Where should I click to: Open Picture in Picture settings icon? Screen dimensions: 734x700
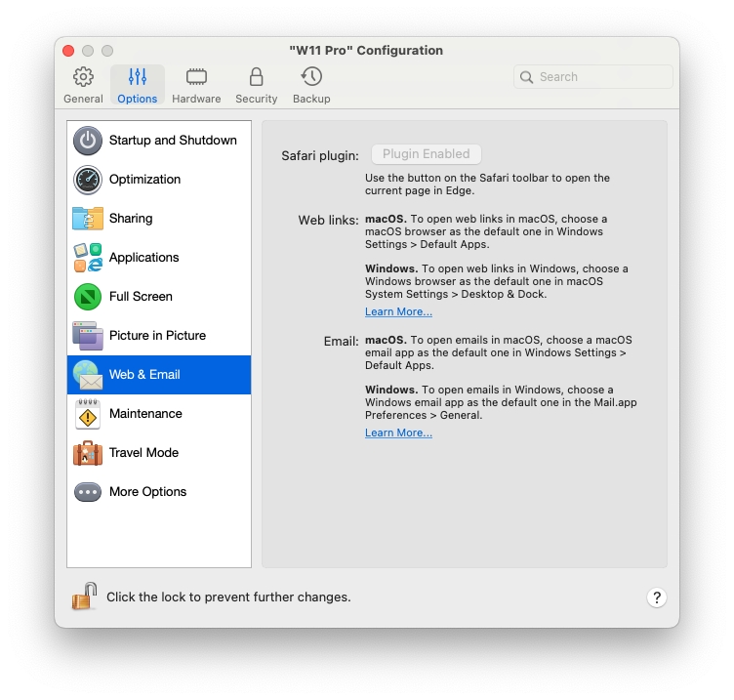click(88, 336)
